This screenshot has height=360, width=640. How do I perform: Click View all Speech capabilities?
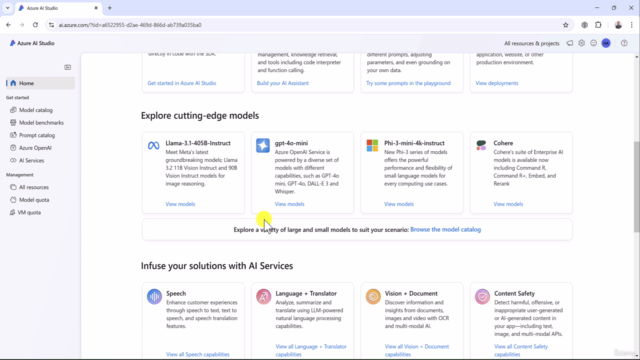click(198, 354)
